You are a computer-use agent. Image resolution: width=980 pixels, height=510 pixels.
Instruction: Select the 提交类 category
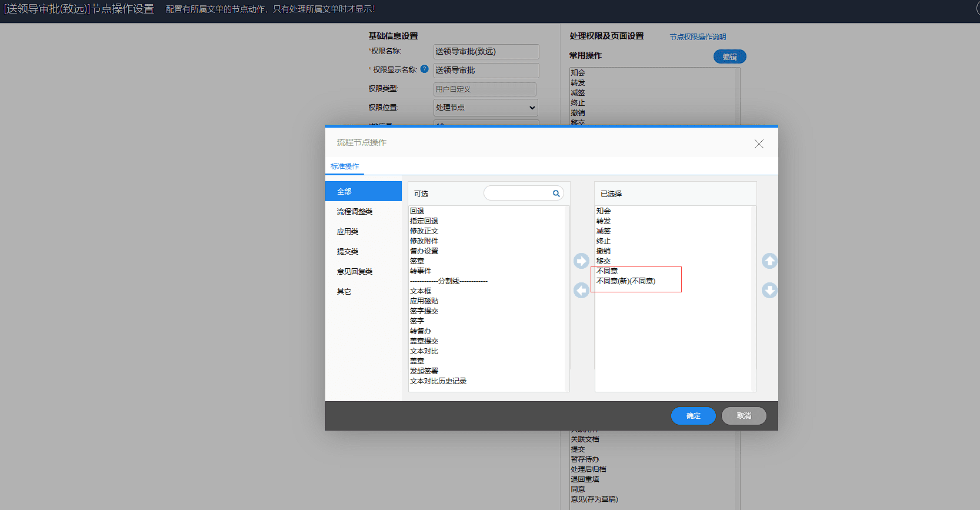[x=364, y=251]
